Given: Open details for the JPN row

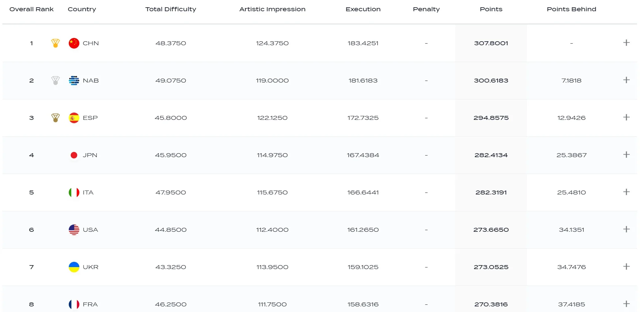Looking at the screenshot, I should pyautogui.click(x=626, y=155).
